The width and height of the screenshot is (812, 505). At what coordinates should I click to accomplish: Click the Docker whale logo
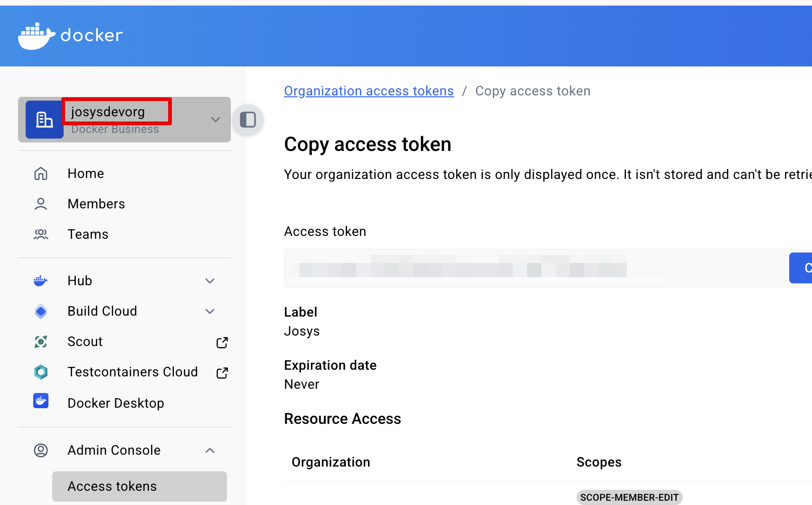click(x=36, y=36)
